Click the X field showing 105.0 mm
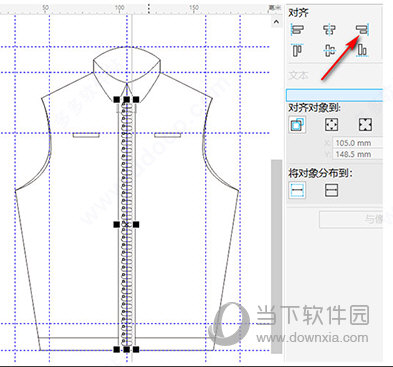393x367 pixels. [x=357, y=143]
